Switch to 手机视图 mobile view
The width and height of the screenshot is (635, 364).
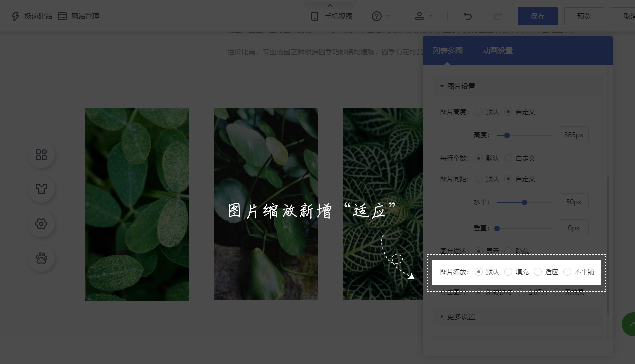331,16
